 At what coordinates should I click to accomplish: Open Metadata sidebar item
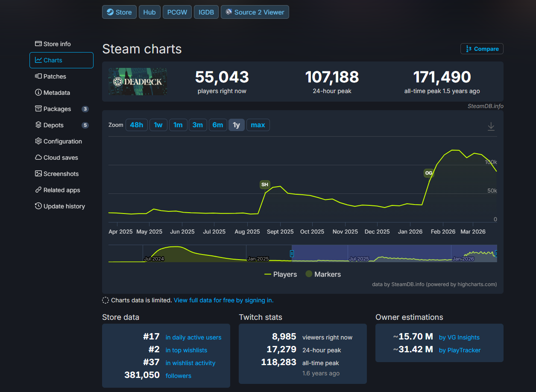click(x=62, y=93)
